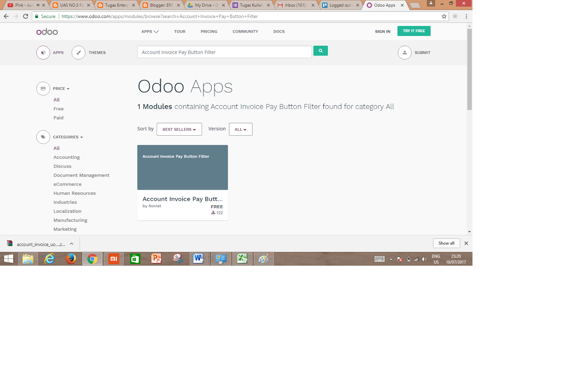Click the author name Noviat
588x392 pixels.
click(155, 206)
